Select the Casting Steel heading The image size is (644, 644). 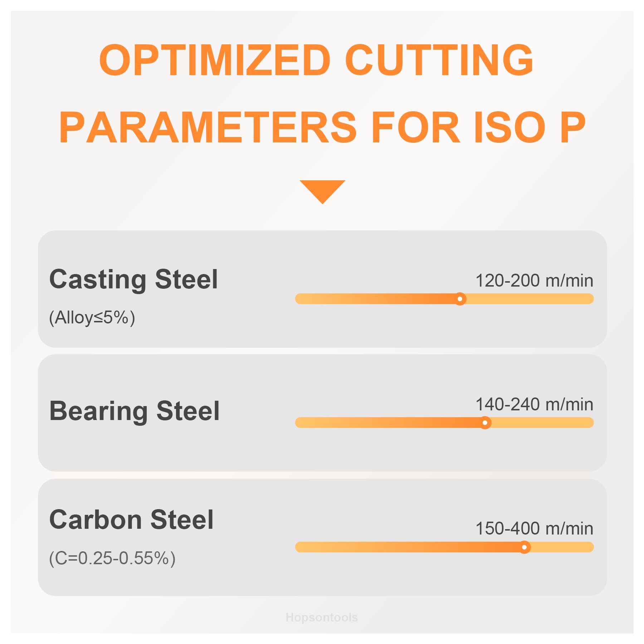click(x=133, y=279)
